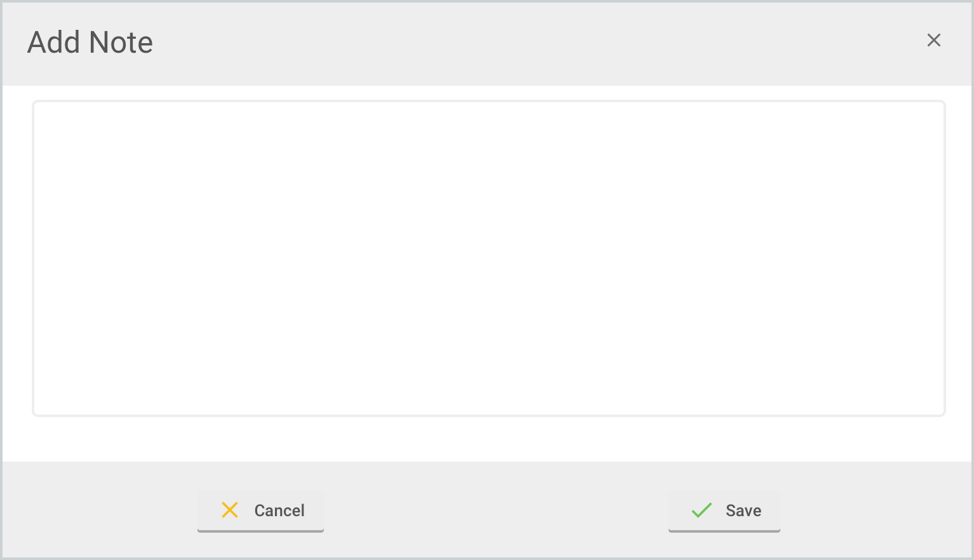Select the large note input box

488,258
